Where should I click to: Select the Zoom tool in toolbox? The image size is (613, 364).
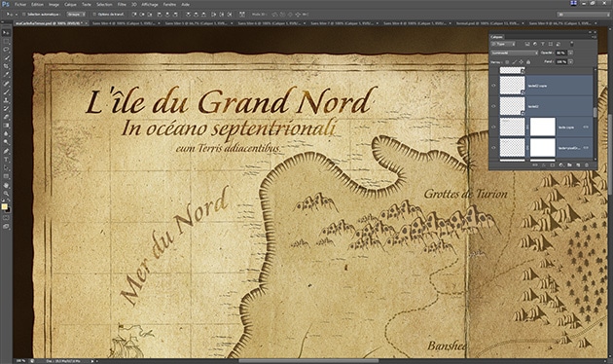click(x=6, y=193)
